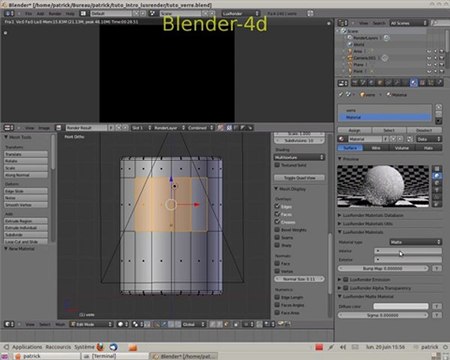
Task: Click the Bump Map value slider
Action: tap(383, 268)
